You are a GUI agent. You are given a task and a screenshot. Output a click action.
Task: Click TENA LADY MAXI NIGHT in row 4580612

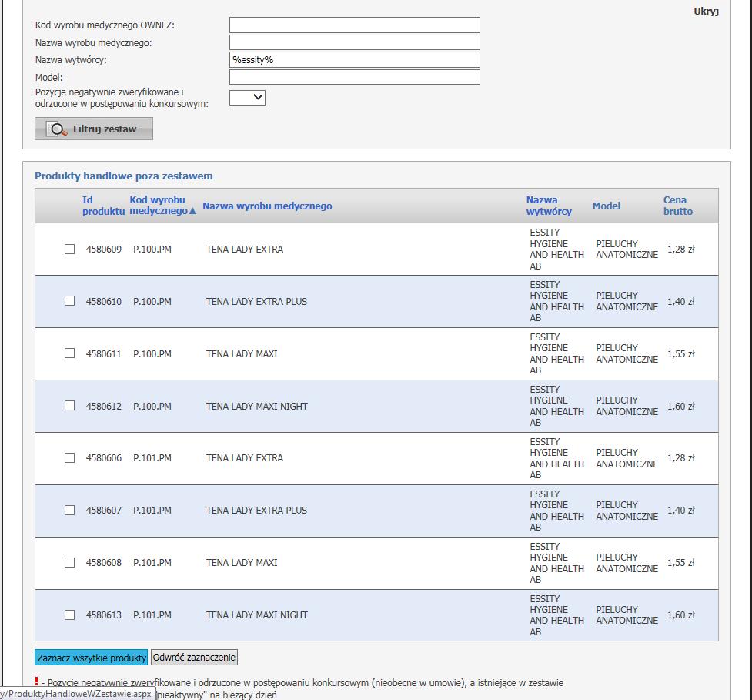pyautogui.click(x=257, y=406)
